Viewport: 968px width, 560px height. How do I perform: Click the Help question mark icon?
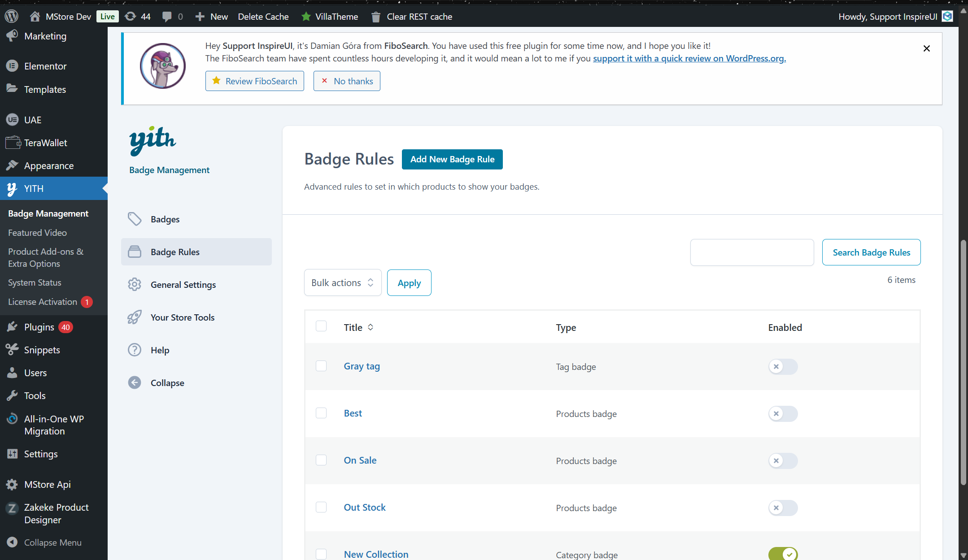coord(135,350)
